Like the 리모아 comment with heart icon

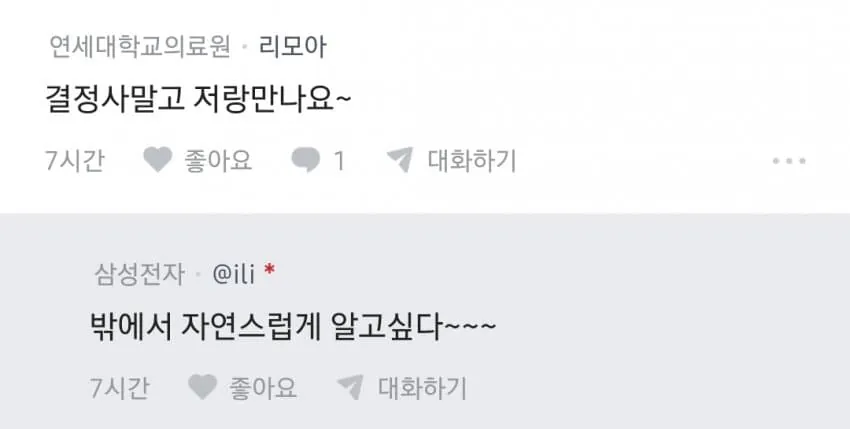point(158,160)
